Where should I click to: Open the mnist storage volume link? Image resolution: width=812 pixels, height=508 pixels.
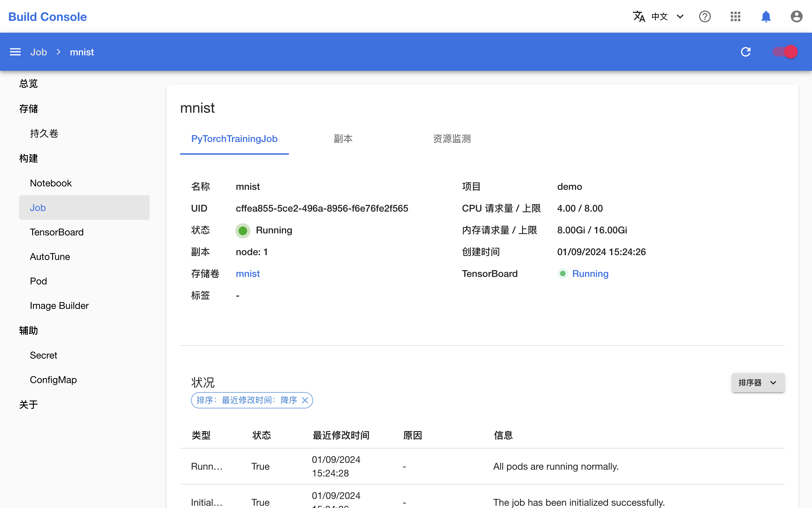pos(248,274)
